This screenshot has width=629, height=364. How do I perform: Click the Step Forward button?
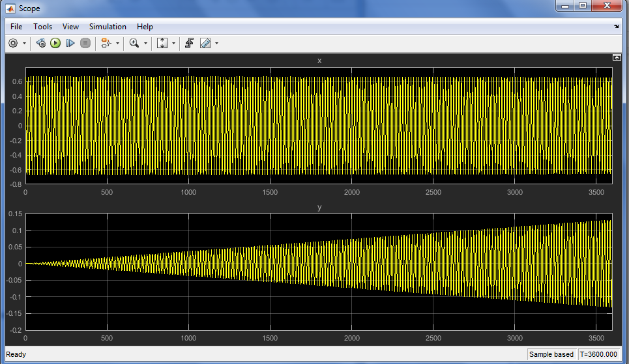[x=70, y=43]
